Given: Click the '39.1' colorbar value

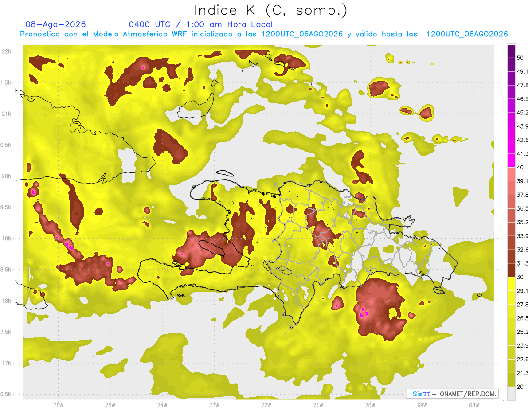Looking at the screenshot, I should click(x=523, y=181).
